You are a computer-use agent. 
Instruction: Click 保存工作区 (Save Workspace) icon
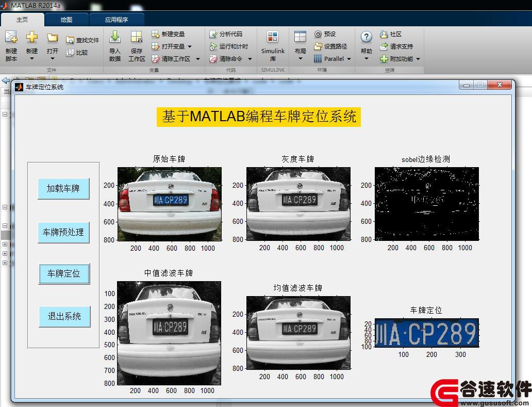(x=137, y=37)
